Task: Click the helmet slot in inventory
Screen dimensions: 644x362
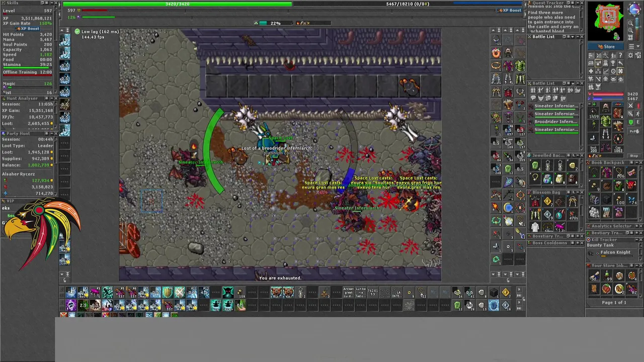Action: [606, 108]
